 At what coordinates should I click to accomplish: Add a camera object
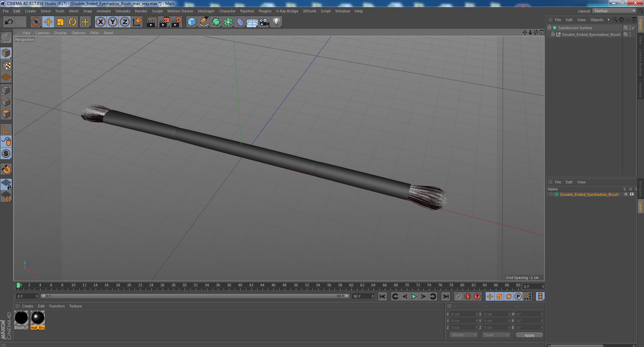[x=264, y=22]
